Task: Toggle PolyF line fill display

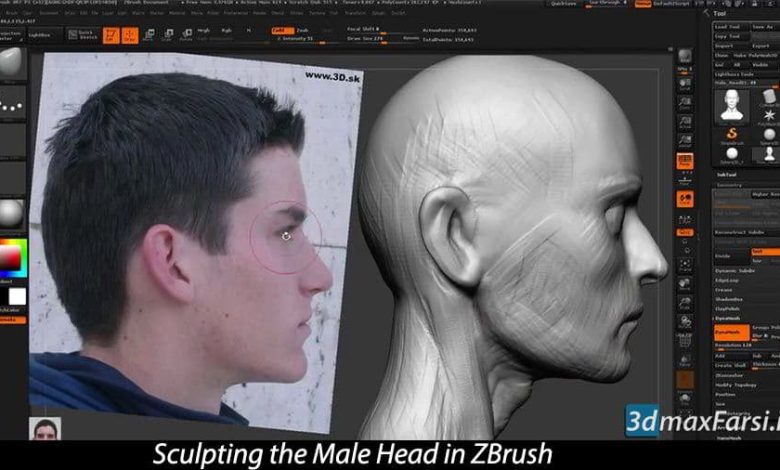Action: pos(685,341)
